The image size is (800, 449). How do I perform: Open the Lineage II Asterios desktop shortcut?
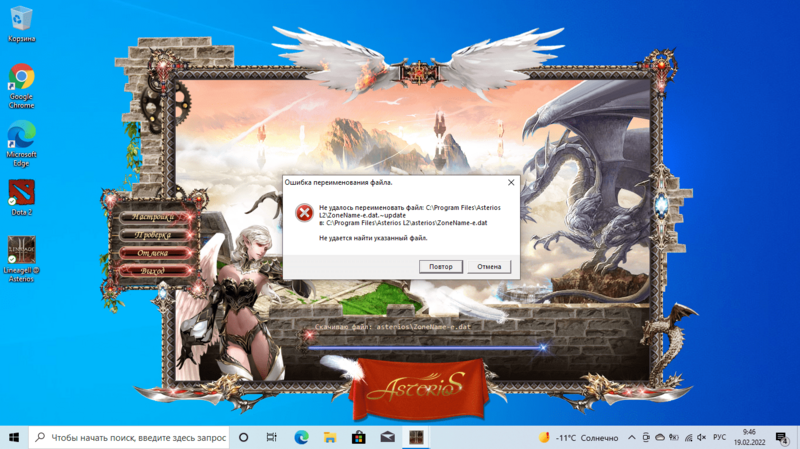pyautogui.click(x=21, y=250)
